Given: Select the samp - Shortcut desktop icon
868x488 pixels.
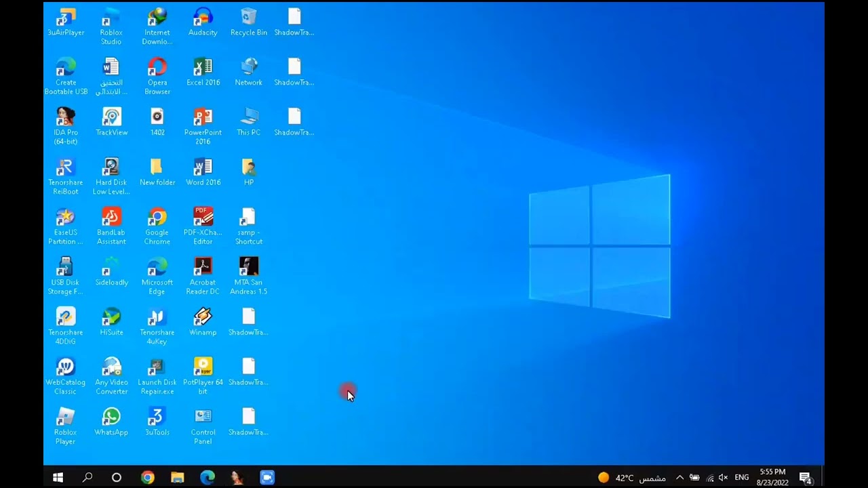Looking at the screenshot, I should click(x=249, y=227).
